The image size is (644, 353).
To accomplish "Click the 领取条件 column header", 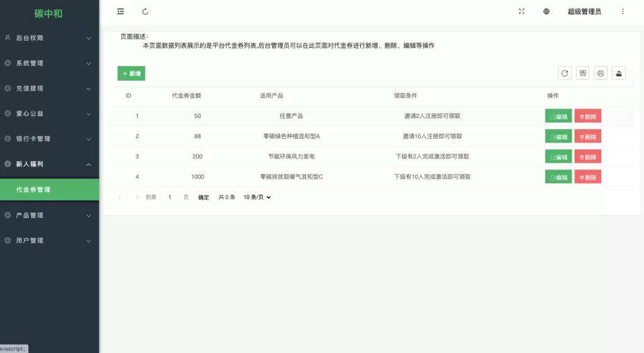I will [x=406, y=95].
